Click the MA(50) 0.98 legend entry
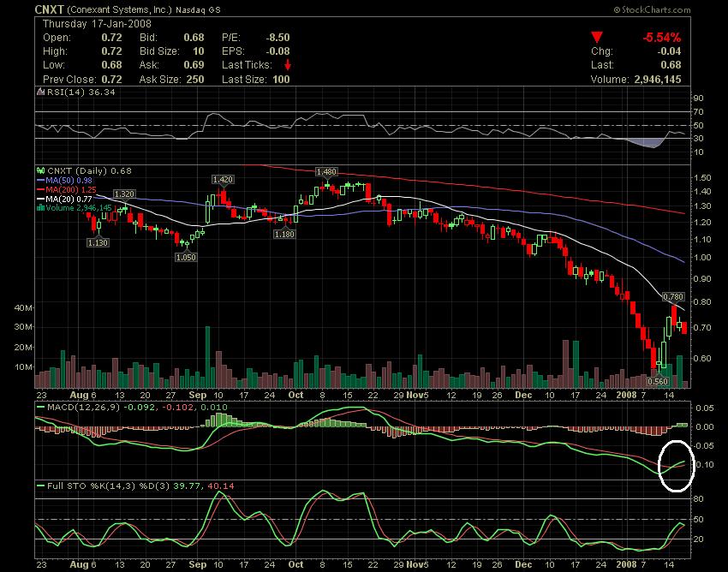 tap(69, 180)
